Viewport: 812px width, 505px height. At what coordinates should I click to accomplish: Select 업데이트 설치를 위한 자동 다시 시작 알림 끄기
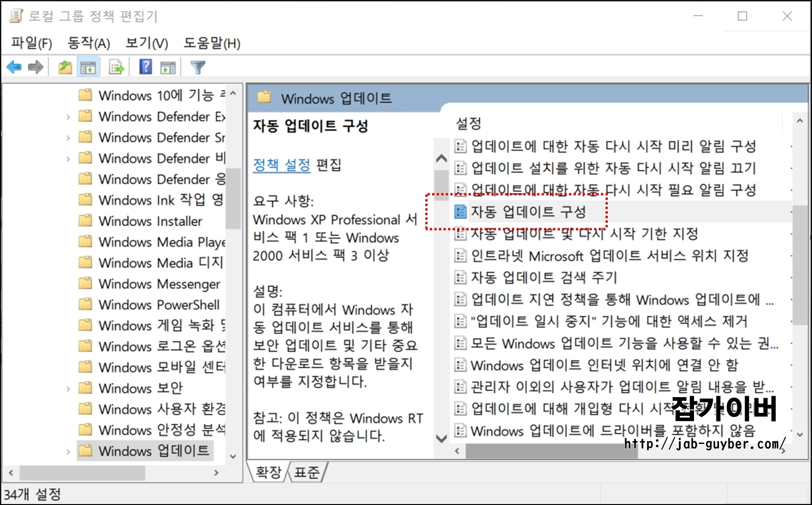point(605,168)
